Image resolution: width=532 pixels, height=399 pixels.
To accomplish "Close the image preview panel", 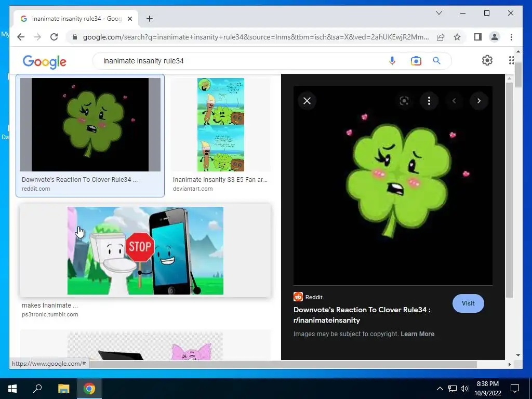I will (307, 101).
